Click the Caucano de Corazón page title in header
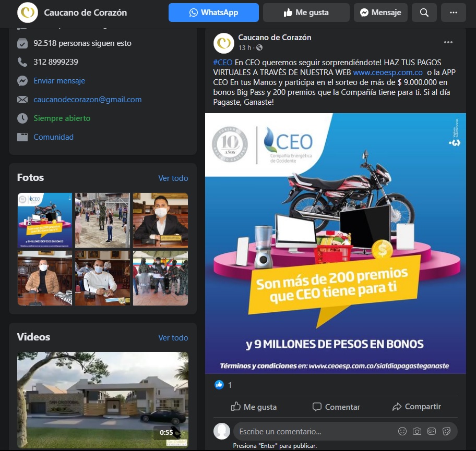The image size is (476, 451). (x=85, y=13)
